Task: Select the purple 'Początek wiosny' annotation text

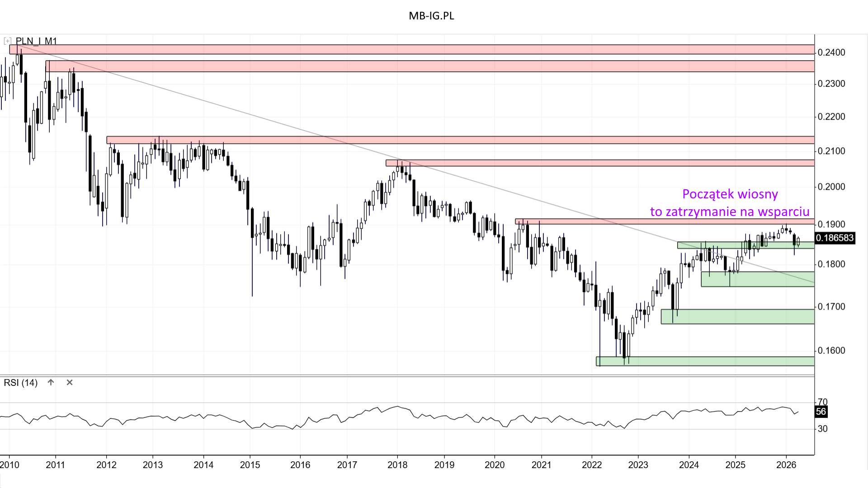Action: (x=730, y=194)
